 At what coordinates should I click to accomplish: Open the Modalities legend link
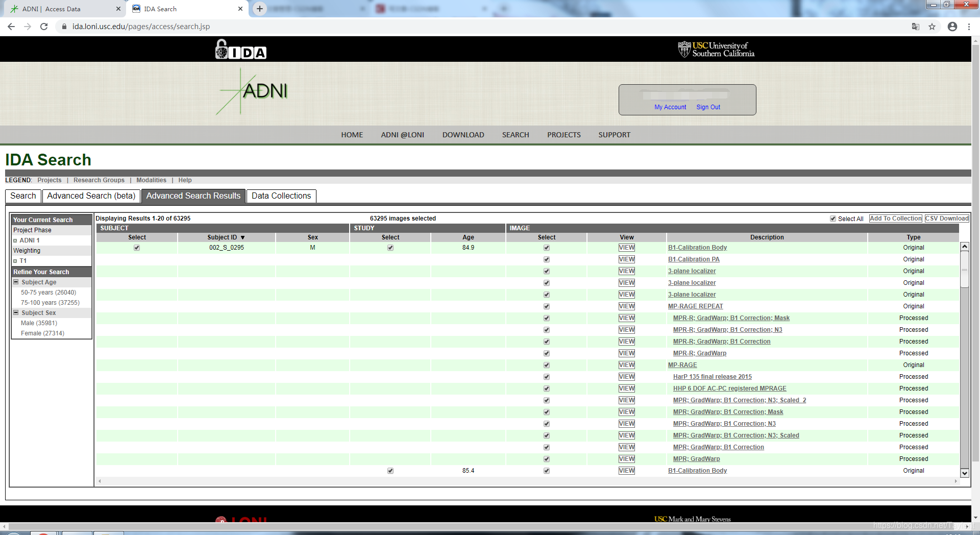coord(151,180)
